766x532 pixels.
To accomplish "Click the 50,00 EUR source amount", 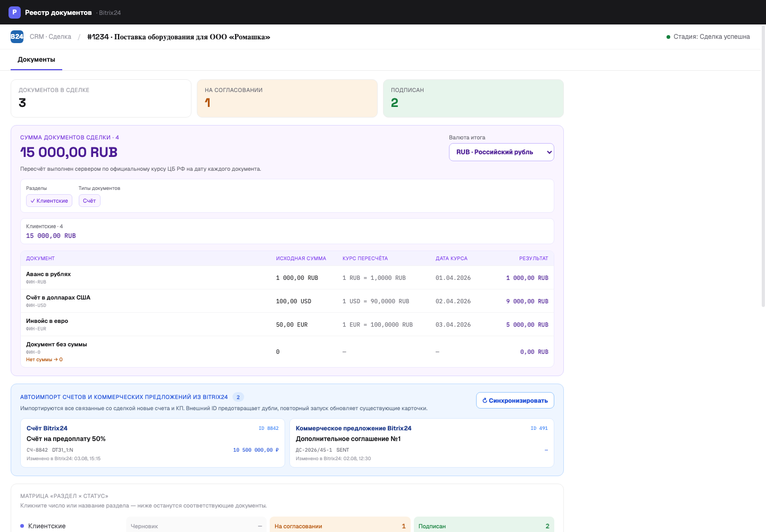I will 292,325.
